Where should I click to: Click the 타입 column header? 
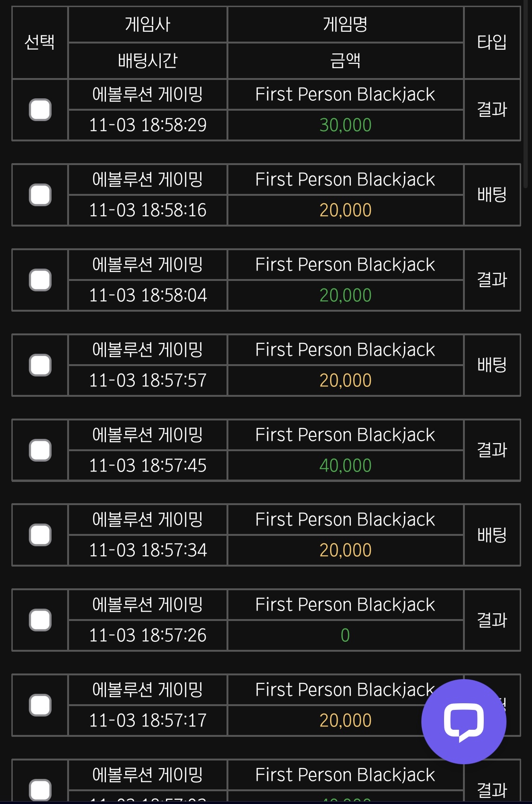pos(492,43)
